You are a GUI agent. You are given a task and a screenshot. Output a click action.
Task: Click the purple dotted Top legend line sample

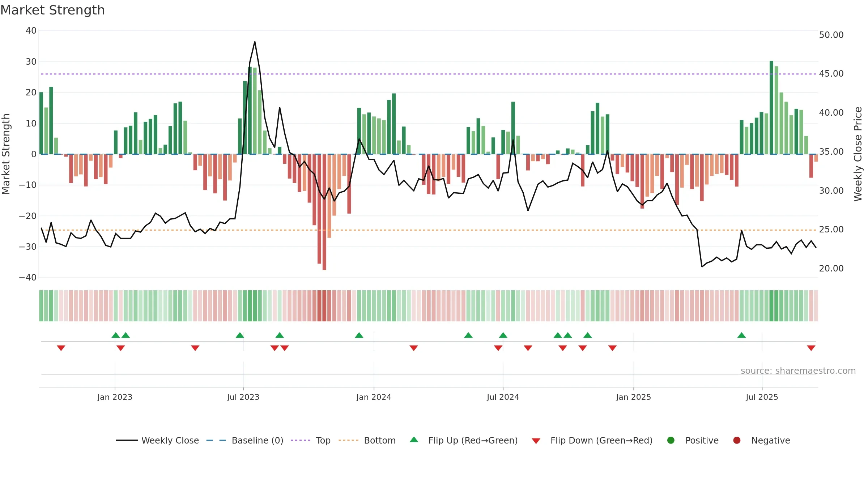coord(301,440)
